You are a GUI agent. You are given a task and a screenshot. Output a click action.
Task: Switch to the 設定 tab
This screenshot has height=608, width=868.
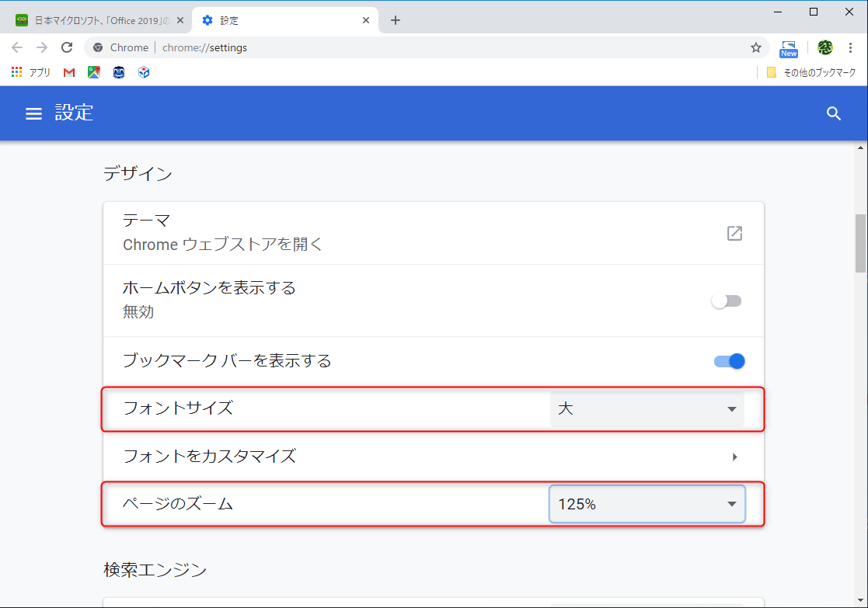tap(272, 19)
